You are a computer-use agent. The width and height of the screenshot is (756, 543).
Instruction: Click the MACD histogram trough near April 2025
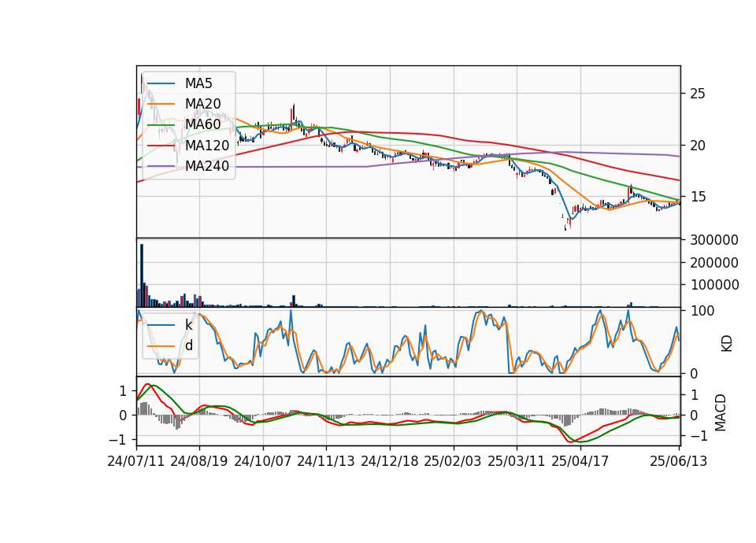point(566,420)
